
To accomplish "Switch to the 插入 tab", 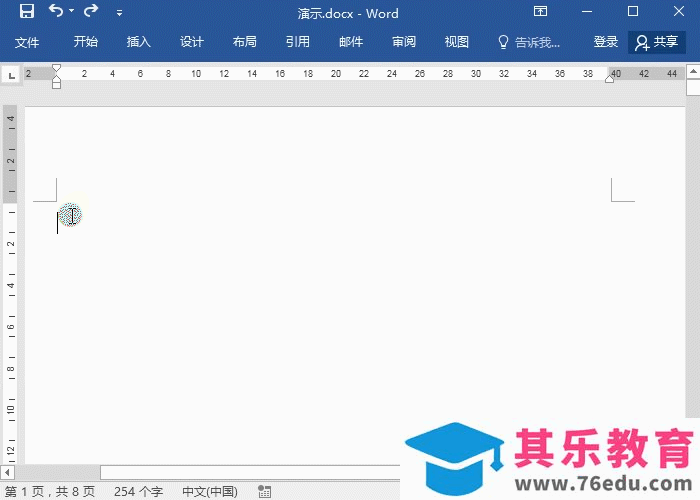I will (138, 42).
